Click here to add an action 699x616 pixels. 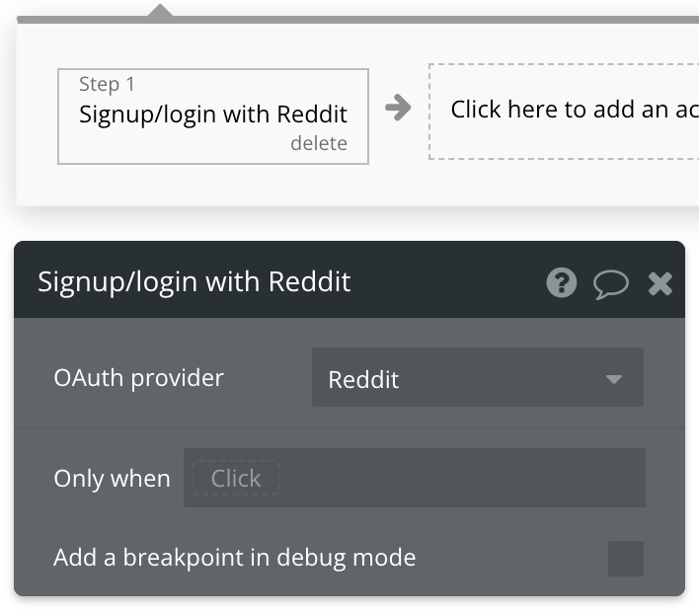[x=564, y=112]
